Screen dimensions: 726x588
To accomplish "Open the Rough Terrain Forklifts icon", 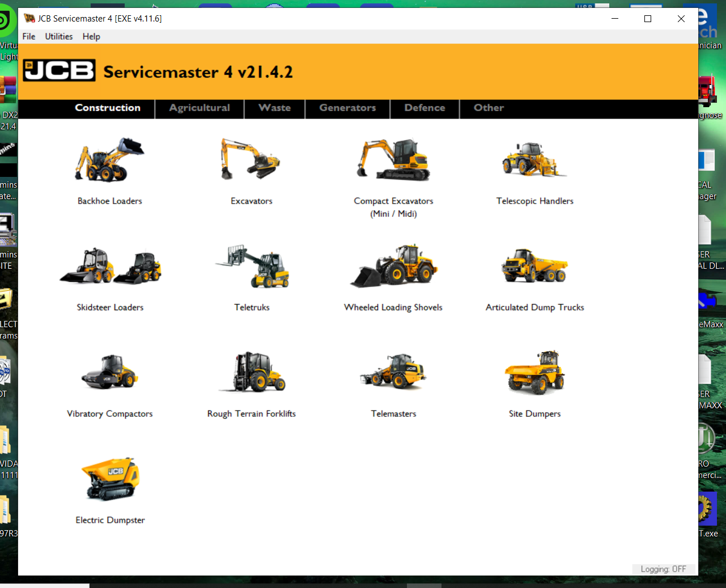I will pyautogui.click(x=252, y=373).
